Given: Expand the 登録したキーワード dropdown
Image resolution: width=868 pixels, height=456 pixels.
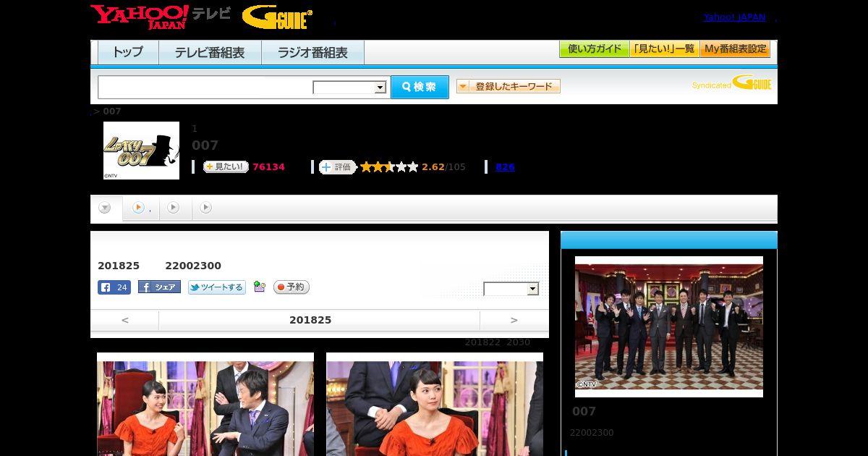Looking at the screenshot, I should 508,86.
